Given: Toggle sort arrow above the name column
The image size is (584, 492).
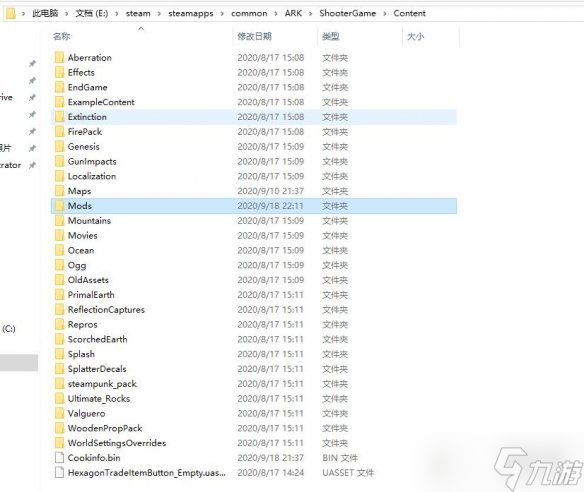Looking at the screenshot, I should (x=141, y=28).
